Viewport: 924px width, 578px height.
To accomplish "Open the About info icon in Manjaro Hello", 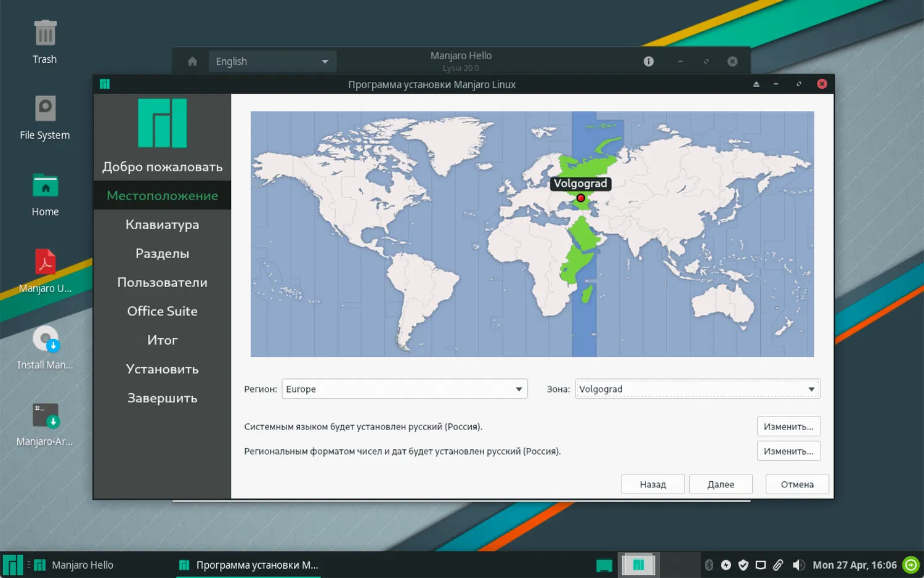I will [x=649, y=61].
